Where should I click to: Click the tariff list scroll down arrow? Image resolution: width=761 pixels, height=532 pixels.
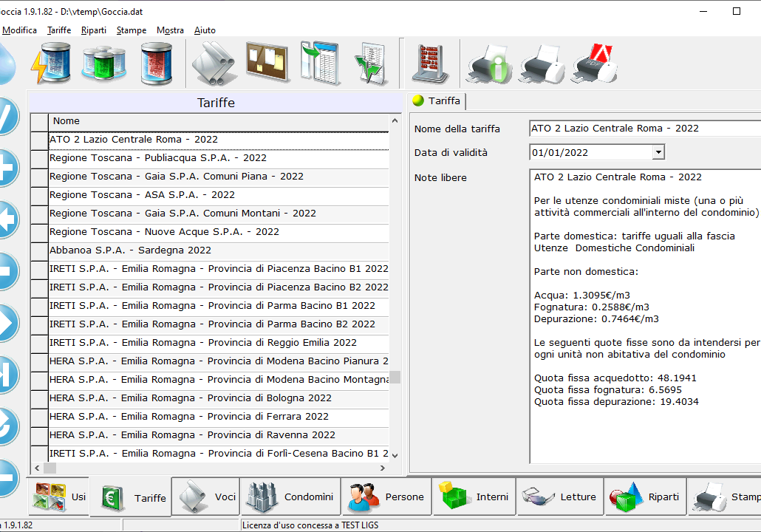tap(395, 455)
